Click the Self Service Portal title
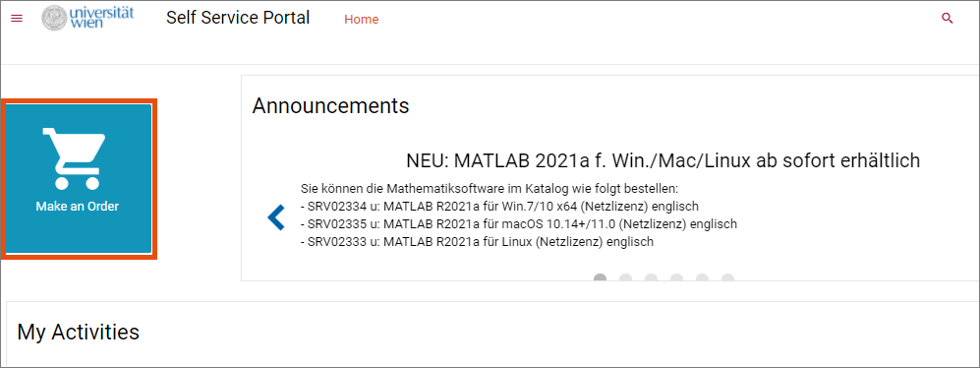Viewport: 980px width, 368px height. [238, 18]
